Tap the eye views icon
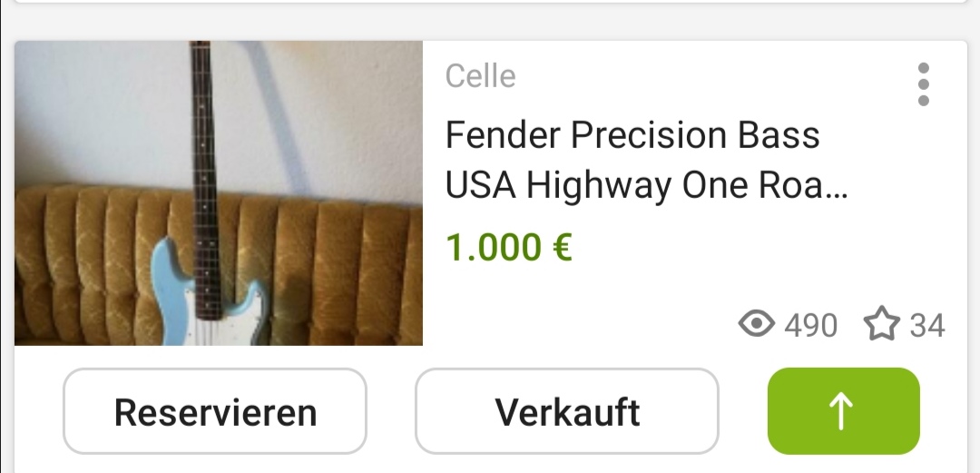 [x=756, y=324]
